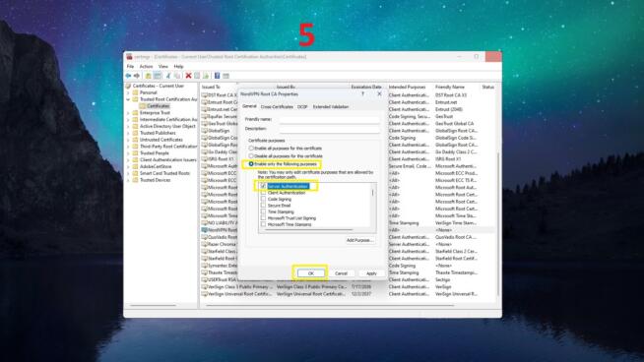This screenshot has width=644, height=362.
Task: Switch to the Extended Validation tab
Action: (331, 106)
